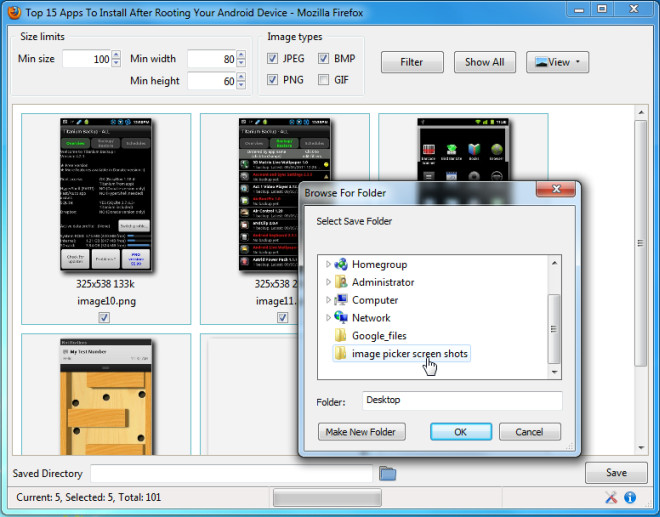The image size is (660, 517).
Task: Click the Firefox icon in the title bar
Action: 14,13
